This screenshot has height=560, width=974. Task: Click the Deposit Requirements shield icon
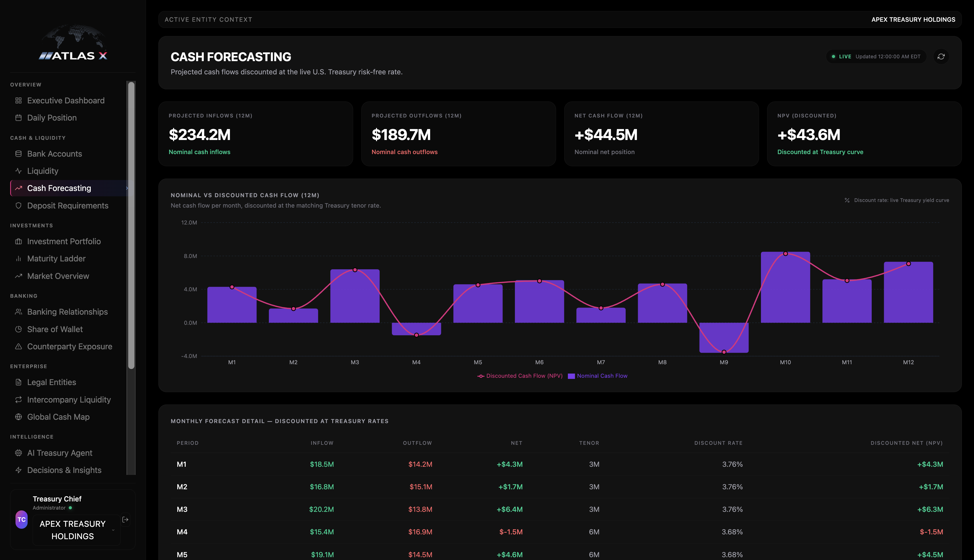(19, 205)
